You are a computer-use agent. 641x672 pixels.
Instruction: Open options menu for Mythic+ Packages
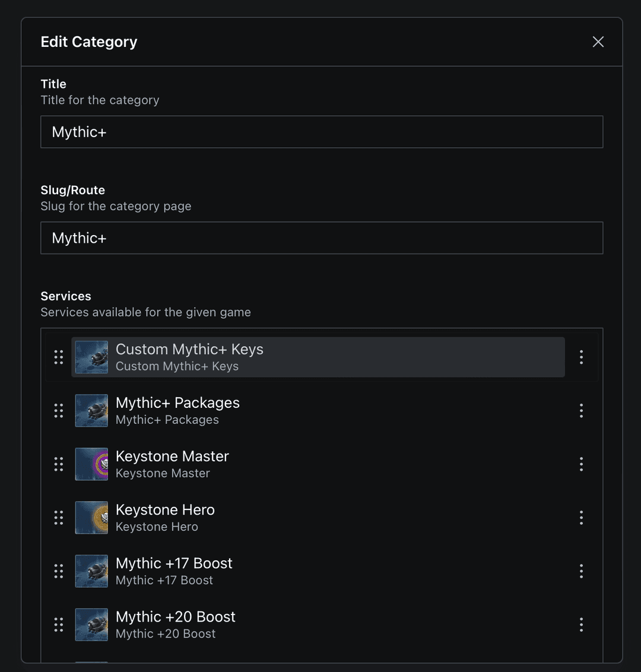tap(581, 410)
